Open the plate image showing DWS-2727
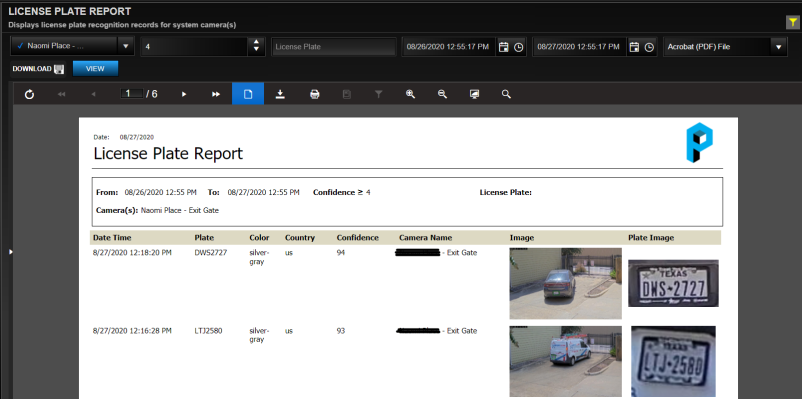Screen dimensions: 802x399 click(673, 283)
